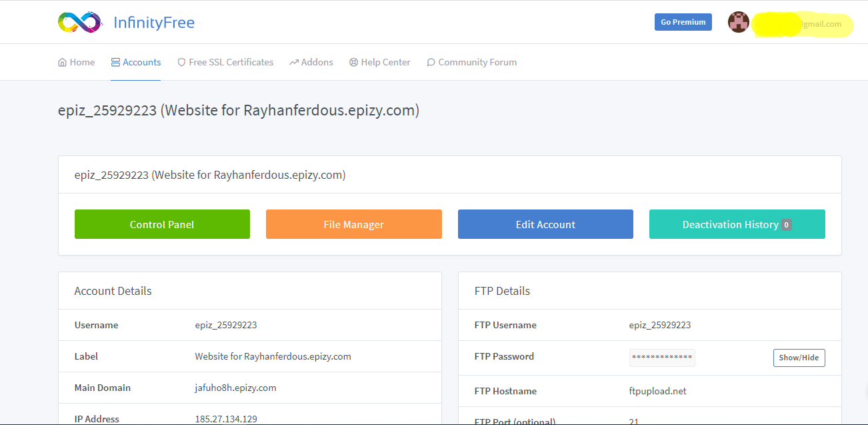View the Deactivation History button
The width and height of the screenshot is (868, 425).
(737, 224)
